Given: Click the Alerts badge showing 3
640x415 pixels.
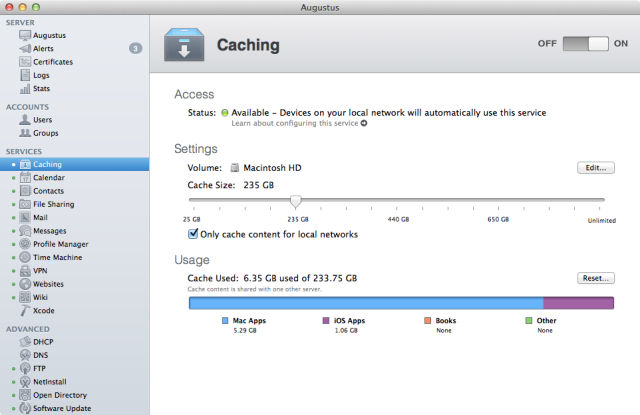Looking at the screenshot, I should coord(136,49).
